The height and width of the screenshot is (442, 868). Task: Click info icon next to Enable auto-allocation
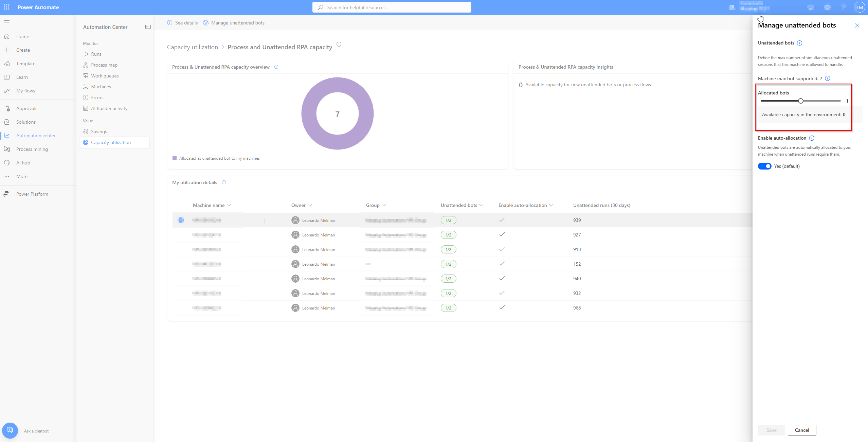pos(812,138)
